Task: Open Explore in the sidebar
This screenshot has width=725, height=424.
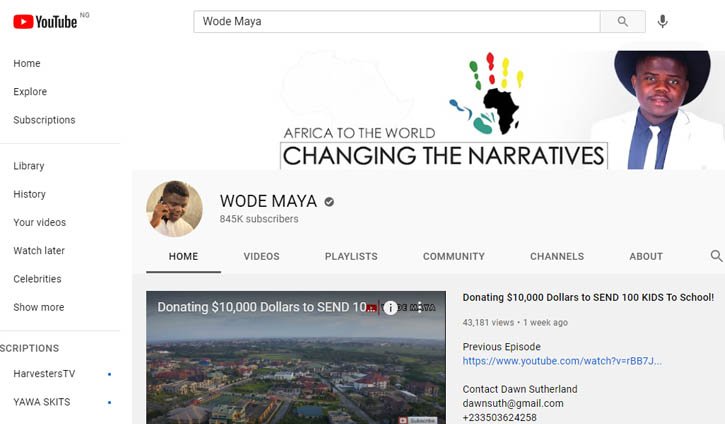Action: [30, 92]
